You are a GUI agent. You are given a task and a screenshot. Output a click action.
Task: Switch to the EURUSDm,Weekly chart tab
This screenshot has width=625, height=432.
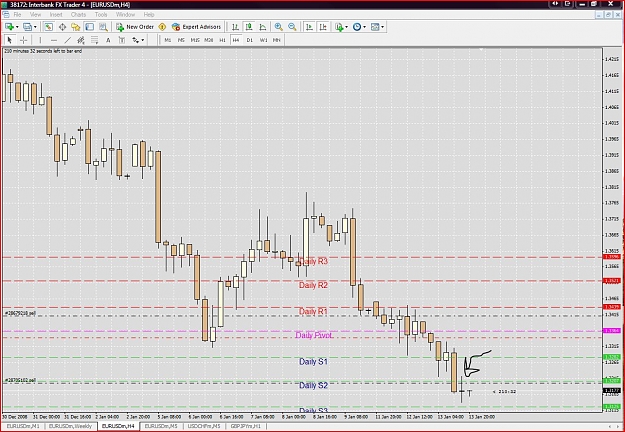(70, 426)
